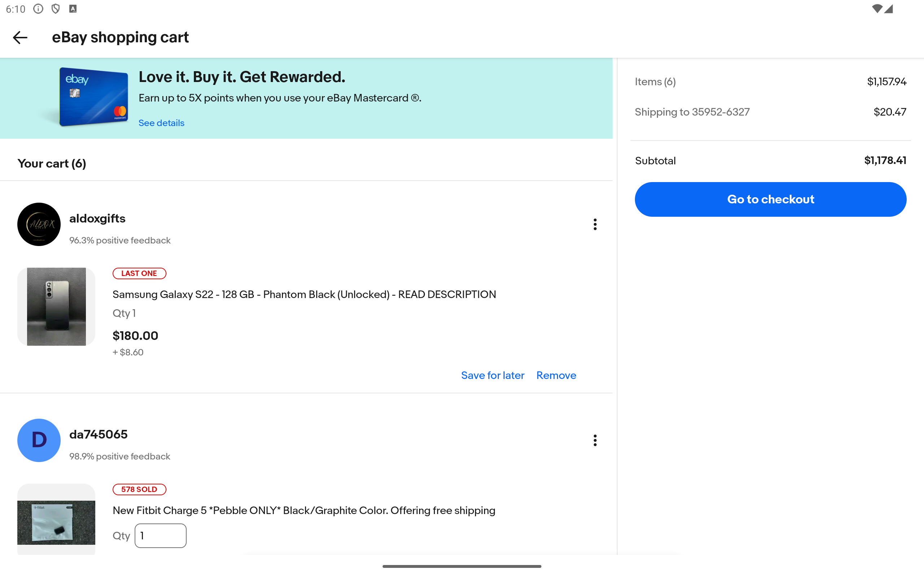Open Samsung Galaxy S22 product thumbnail
The height and width of the screenshot is (578, 924).
56,307
